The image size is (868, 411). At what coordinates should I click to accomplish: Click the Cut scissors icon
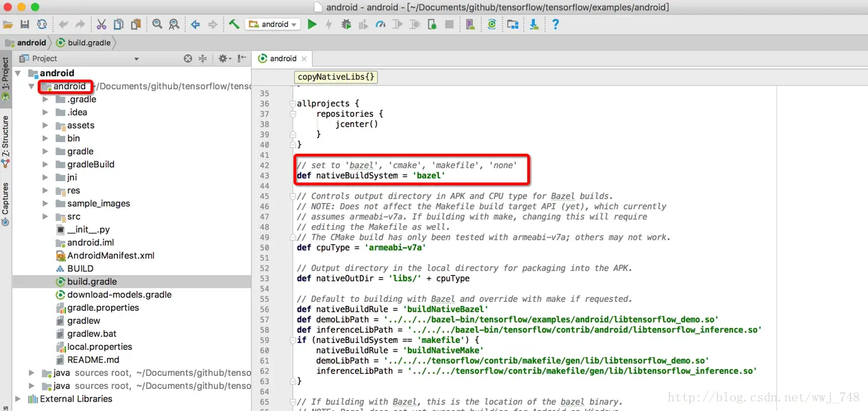pos(101,25)
